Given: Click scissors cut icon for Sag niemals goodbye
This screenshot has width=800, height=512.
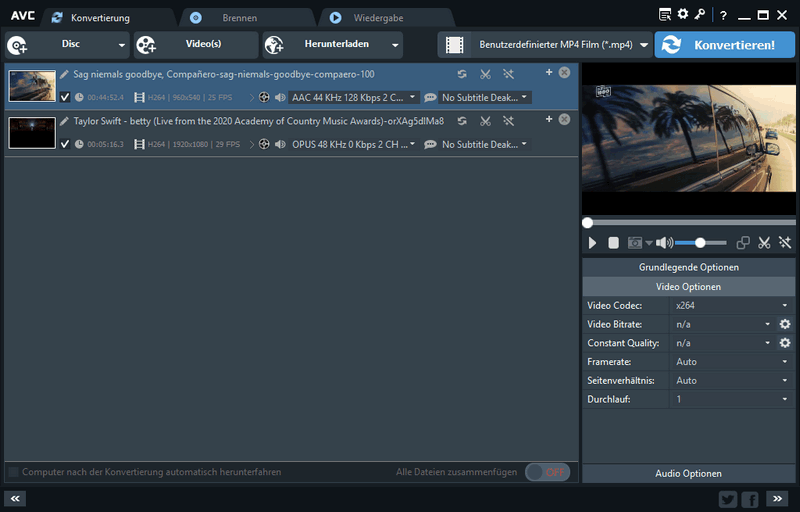Looking at the screenshot, I should click(x=485, y=74).
